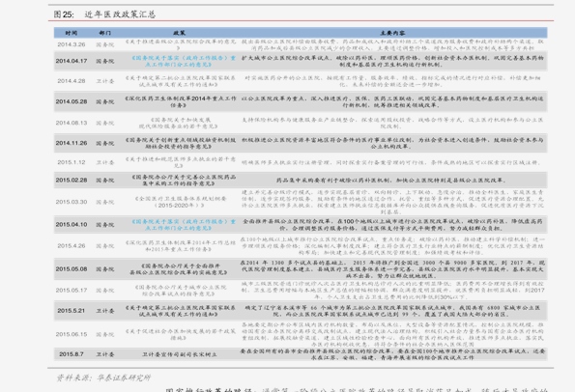Click the blue policy link dated 2014.04.17
575x392 pixels.
(x=184, y=61)
